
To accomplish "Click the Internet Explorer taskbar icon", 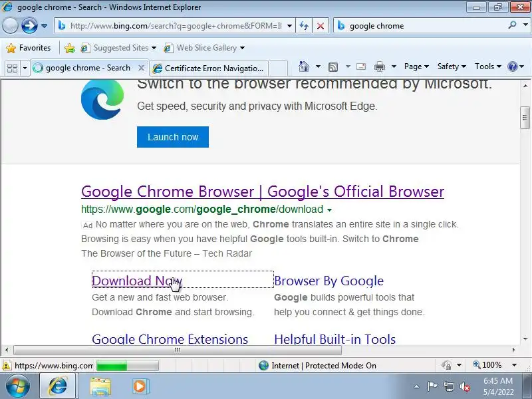I will point(58,386).
